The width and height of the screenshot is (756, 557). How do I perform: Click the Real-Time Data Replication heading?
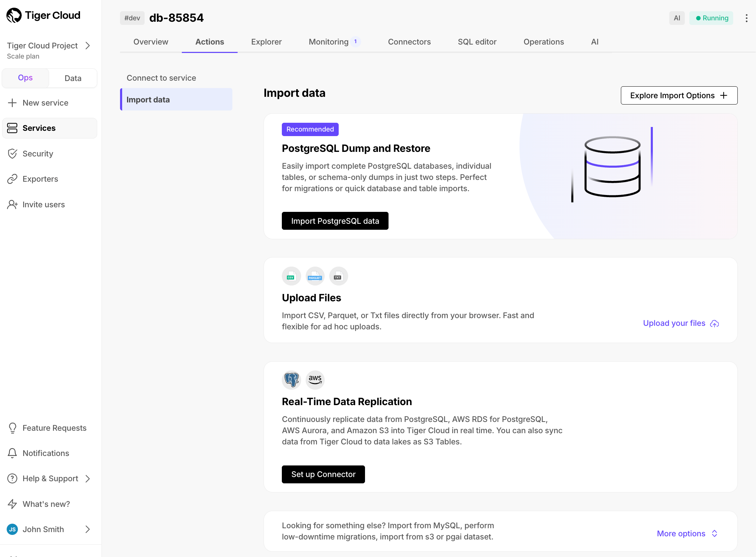pyautogui.click(x=347, y=402)
